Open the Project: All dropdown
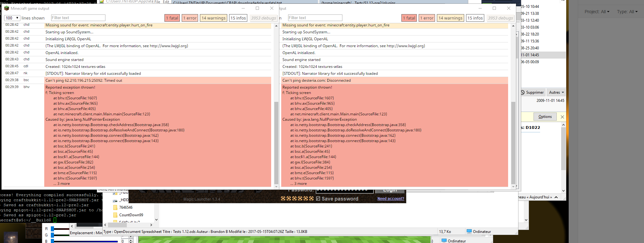The height and width of the screenshot is (243, 644). (x=597, y=12)
